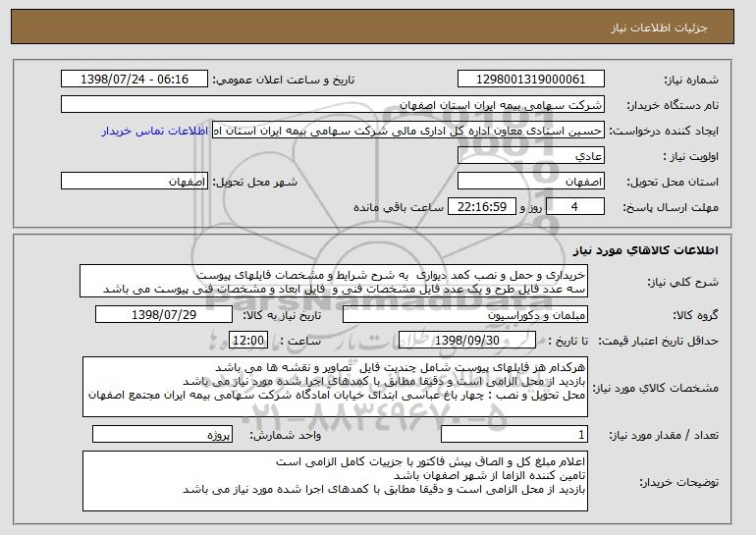This screenshot has height=535, width=756.
Task: Click the request creator field
Action: click(x=408, y=131)
